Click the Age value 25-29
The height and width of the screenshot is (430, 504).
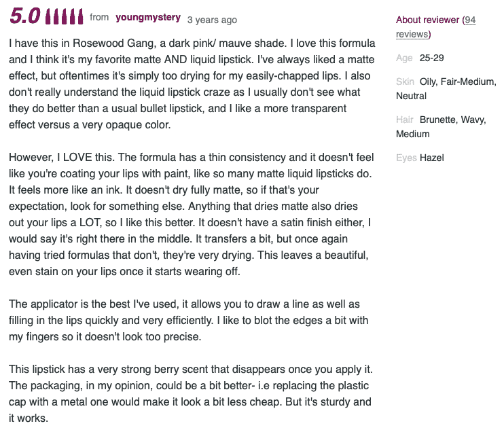tap(432, 58)
